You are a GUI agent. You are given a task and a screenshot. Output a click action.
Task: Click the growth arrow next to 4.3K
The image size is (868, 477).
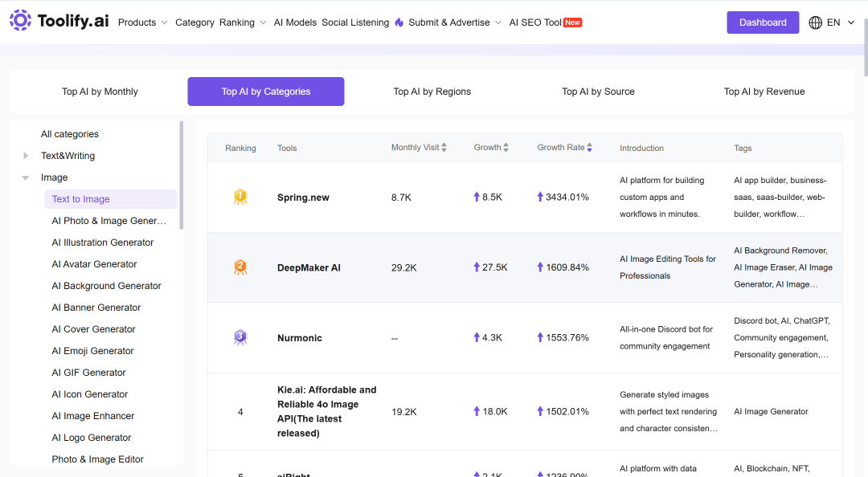477,337
